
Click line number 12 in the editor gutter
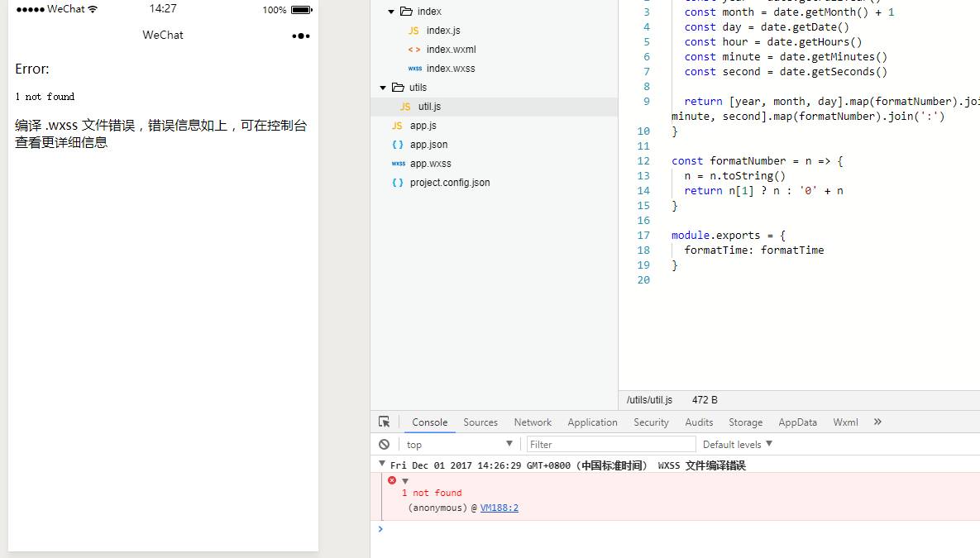(x=643, y=160)
